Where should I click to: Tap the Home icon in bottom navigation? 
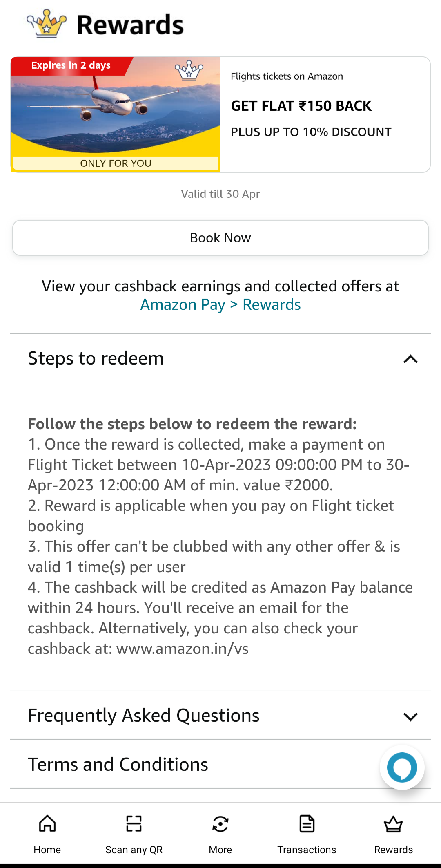pos(47,823)
